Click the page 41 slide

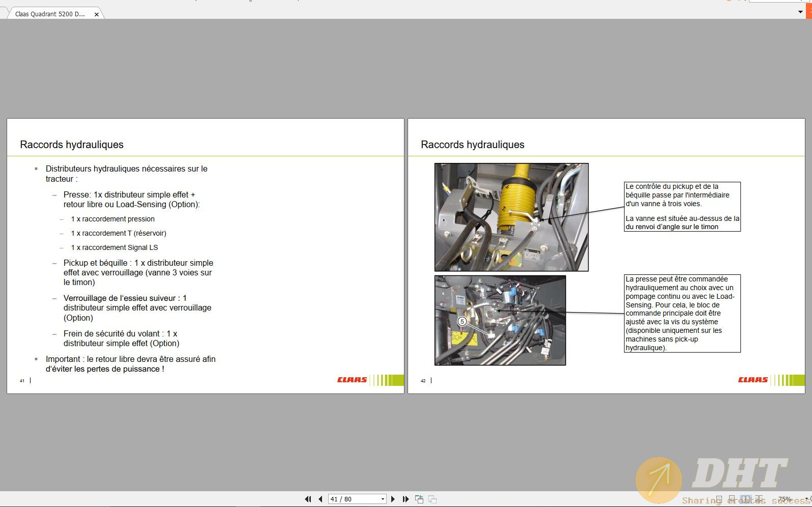(x=206, y=256)
